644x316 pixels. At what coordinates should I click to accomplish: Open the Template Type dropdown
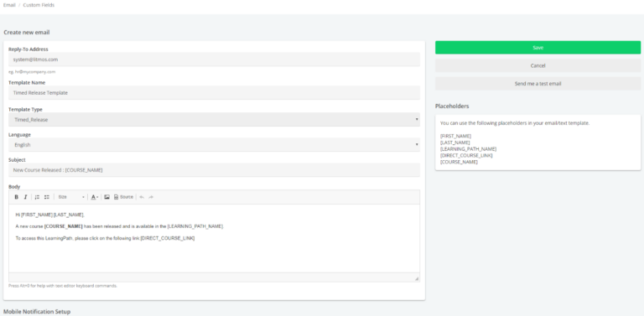click(x=214, y=120)
